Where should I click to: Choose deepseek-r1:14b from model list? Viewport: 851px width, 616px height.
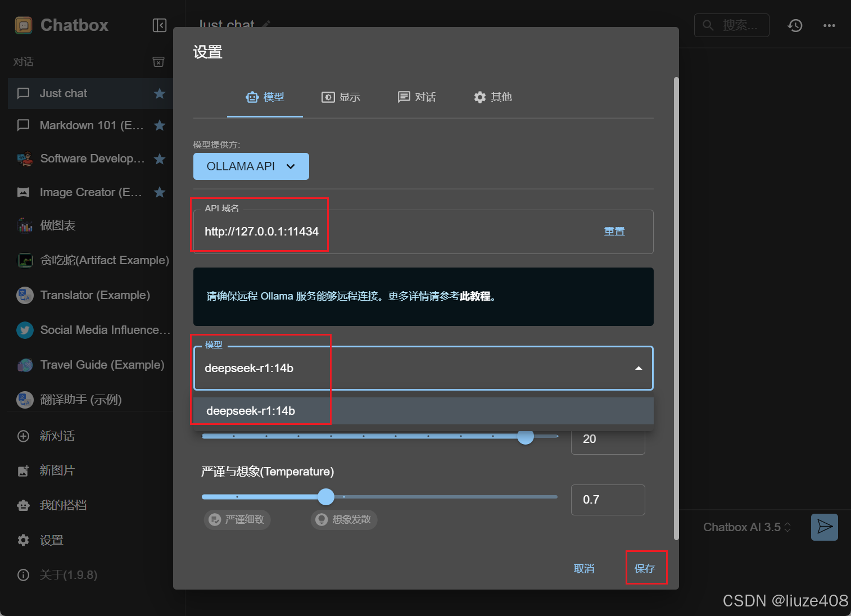pos(423,411)
